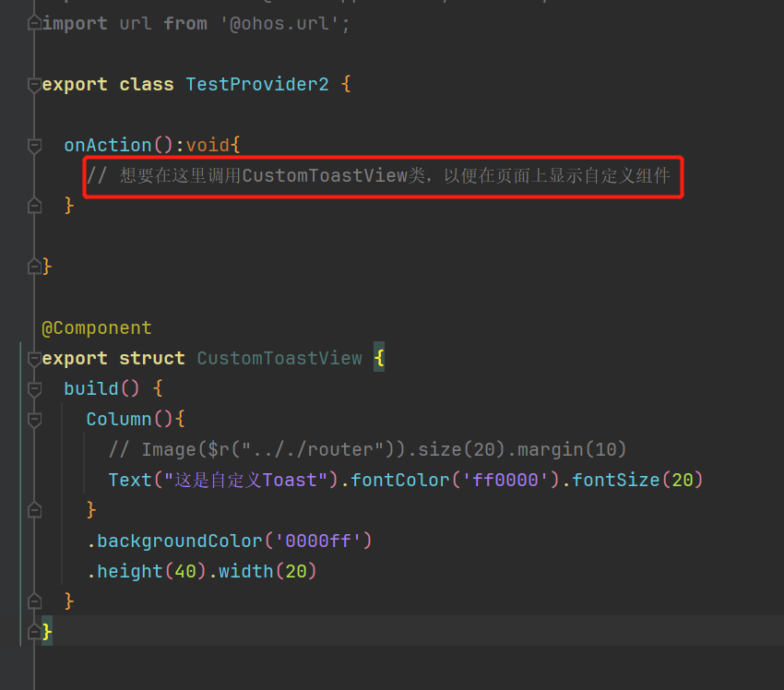
Task: Click fold-end marker at Column closing brace
Action: click(34, 509)
